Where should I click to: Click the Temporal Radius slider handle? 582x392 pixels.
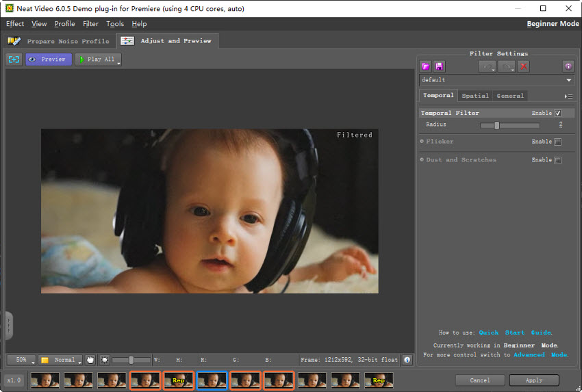(496, 125)
